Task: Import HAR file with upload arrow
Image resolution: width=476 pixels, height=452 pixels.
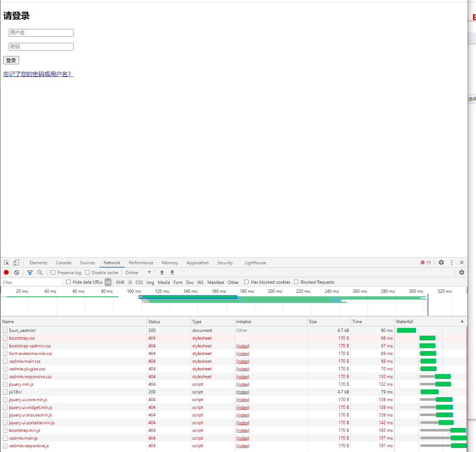Action: 162,272
